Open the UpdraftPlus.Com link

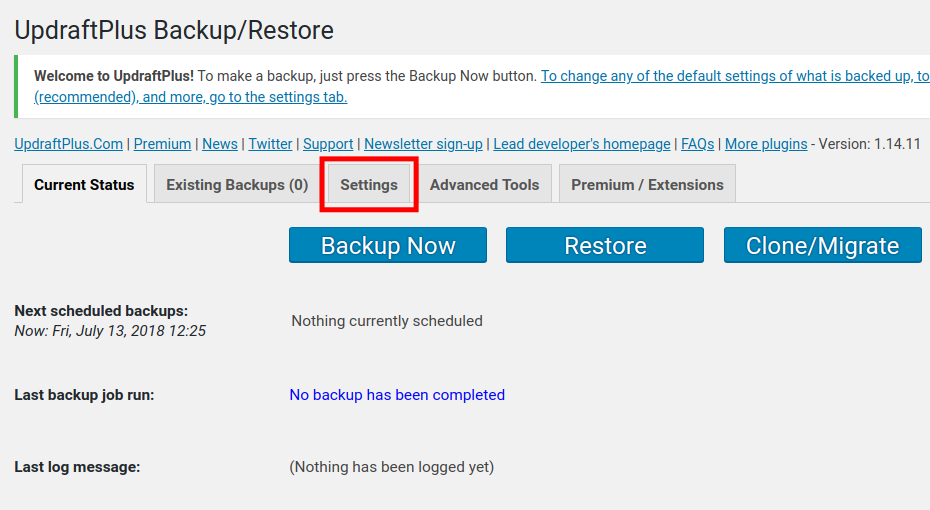69,144
